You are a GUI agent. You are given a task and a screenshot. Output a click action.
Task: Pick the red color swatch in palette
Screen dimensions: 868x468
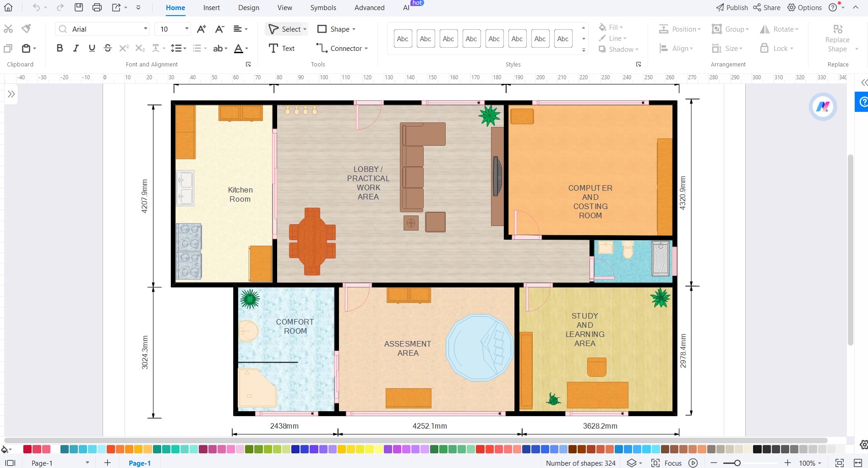pos(27,449)
